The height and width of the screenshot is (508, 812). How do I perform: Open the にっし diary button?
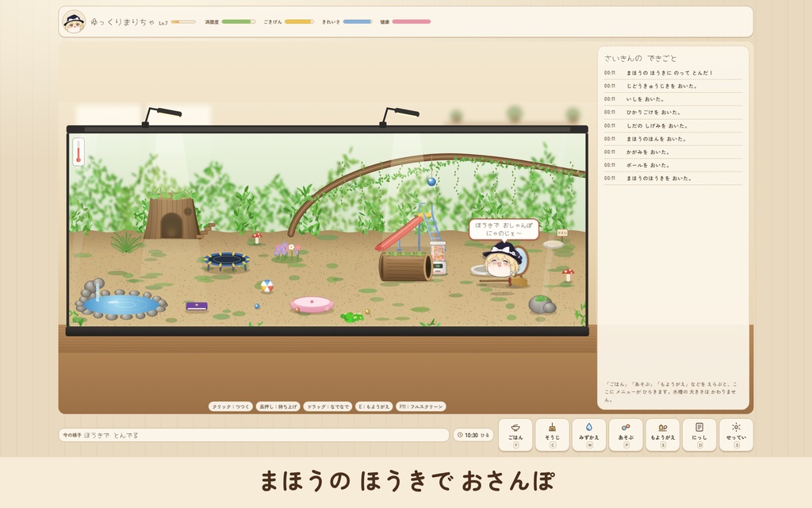[x=699, y=434]
